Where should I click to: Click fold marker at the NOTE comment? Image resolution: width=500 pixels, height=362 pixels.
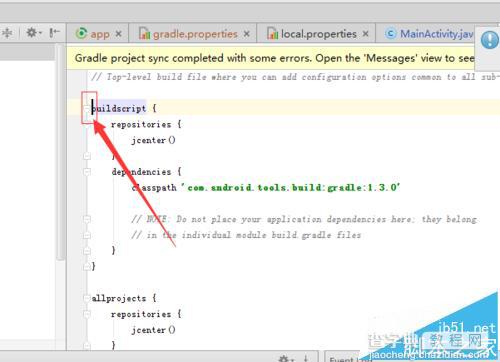[87, 219]
